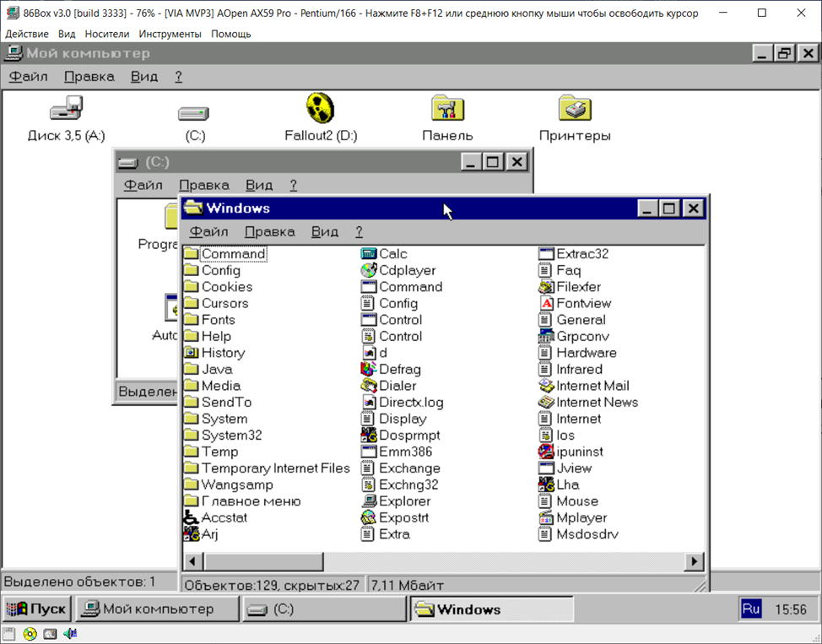The width and height of the screenshot is (822, 644).
Task: Click the Ru keyboard layout indicator
Action: click(750, 609)
